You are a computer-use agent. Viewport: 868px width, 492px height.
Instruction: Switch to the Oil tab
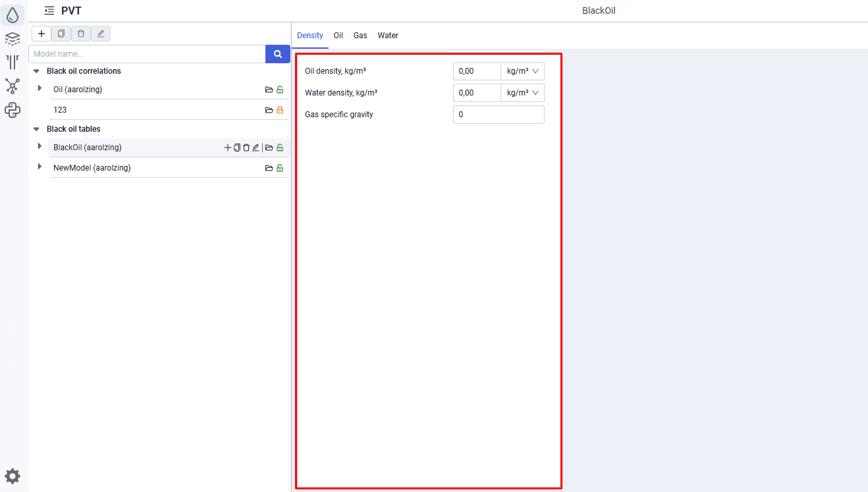coord(338,36)
